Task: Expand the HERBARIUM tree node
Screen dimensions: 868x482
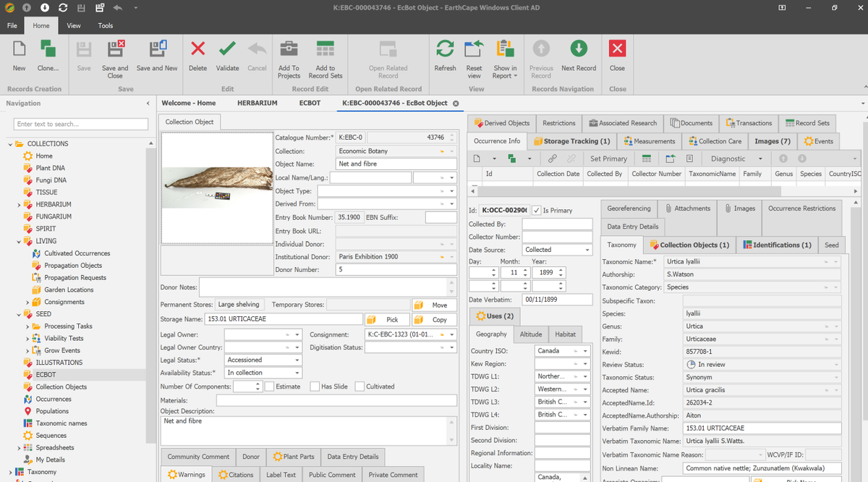Action: 19,205
